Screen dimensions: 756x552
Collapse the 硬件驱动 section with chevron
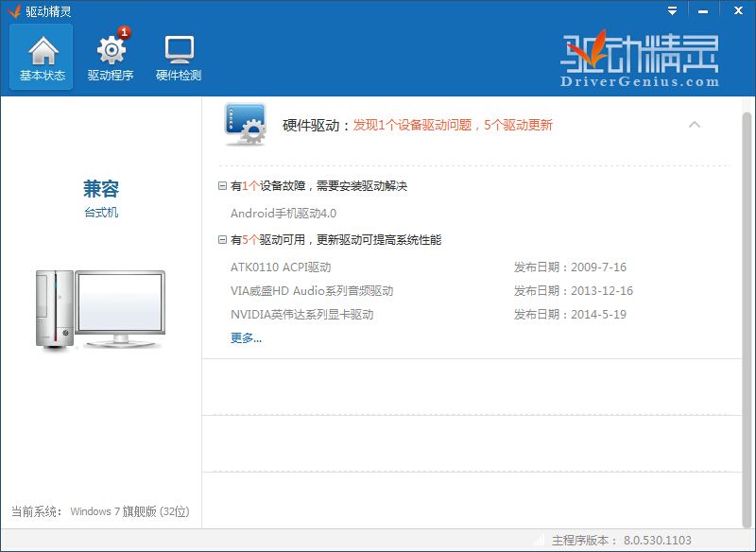pos(695,125)
